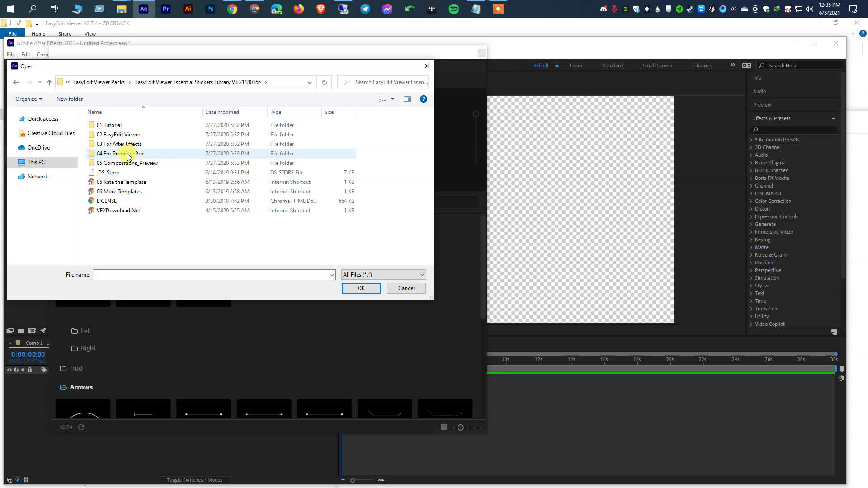This screenshot has width=868, height=488.
Task: Open the After Effects Edit menu
Action: click(x=26, y=55)
